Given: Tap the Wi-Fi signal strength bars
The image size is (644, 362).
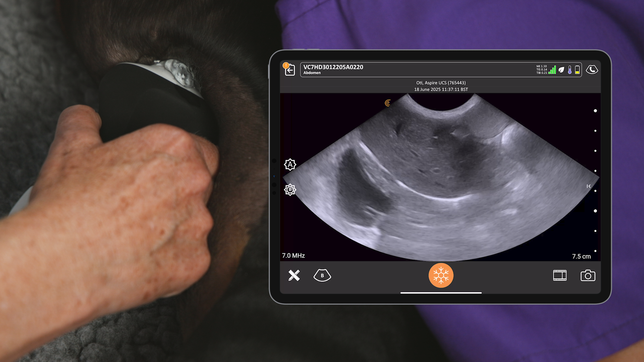Looking at the screenshot, I should (x=552, y=70).
